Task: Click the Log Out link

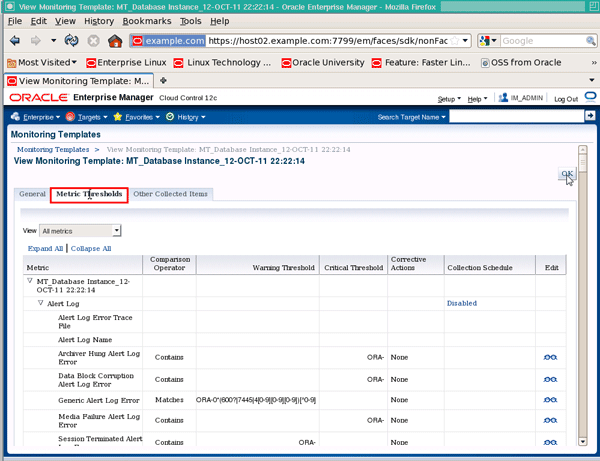Action: [566, 99]
